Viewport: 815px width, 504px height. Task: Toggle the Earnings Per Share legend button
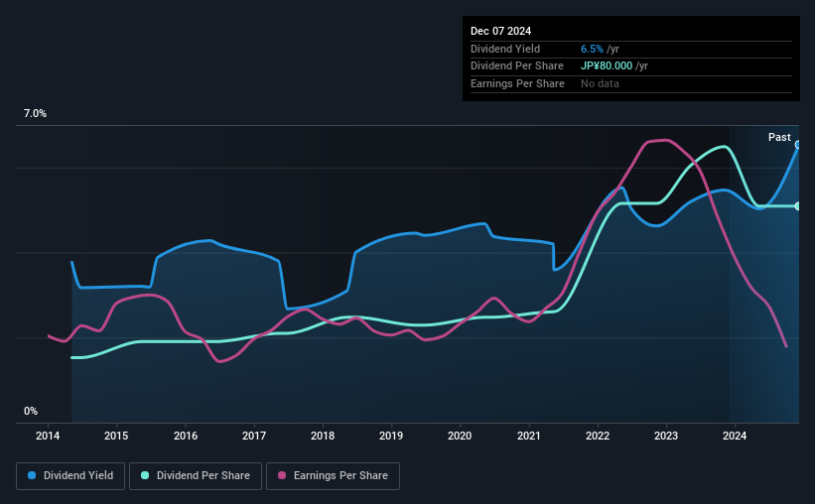[333, 476]
